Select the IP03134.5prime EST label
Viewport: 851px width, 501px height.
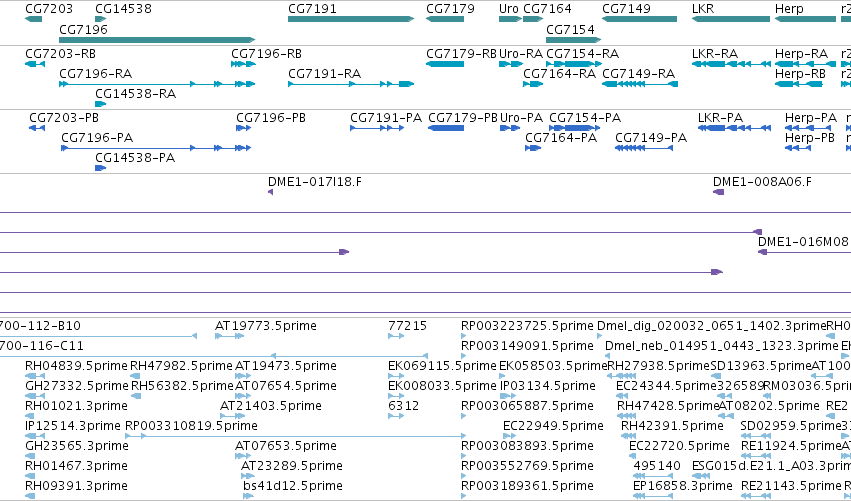click(x=548, y=386)
